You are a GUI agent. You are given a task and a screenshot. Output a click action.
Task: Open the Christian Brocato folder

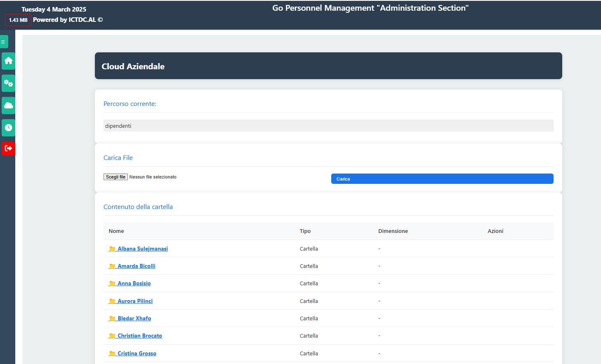click(x=139, y=336)
